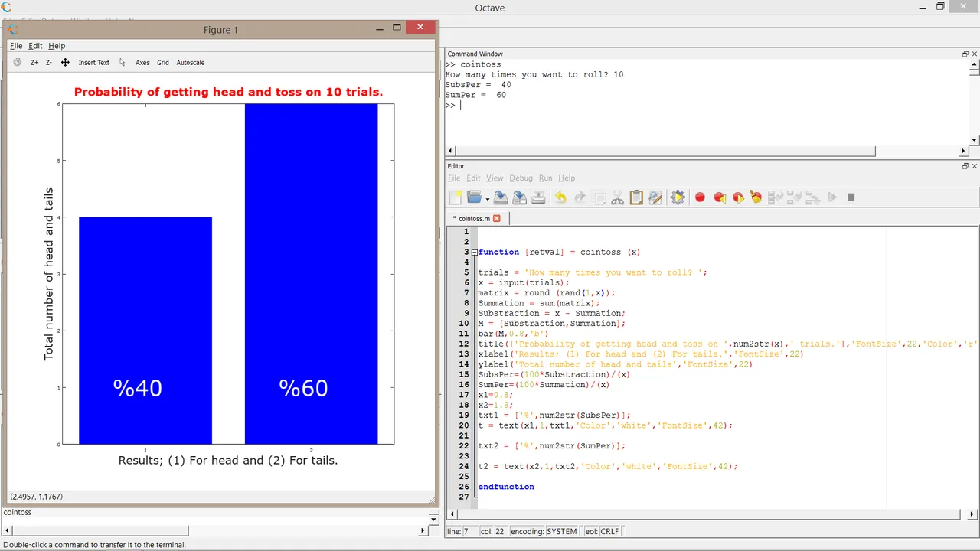The height and width of the screenshot is (551, 980).
Task: Click 'SubsPer = 40' output in Command Window
Action: pos(478,85)
